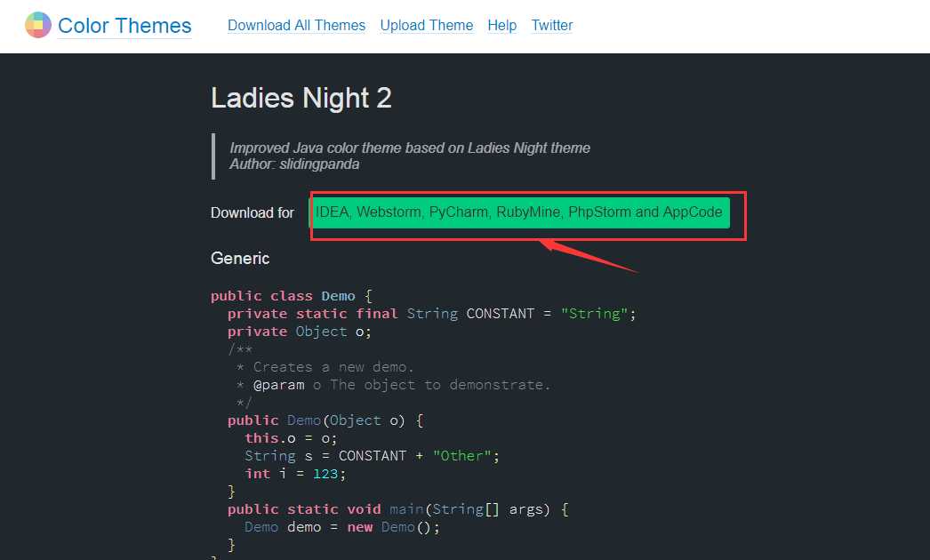This screenshot has height=560, width=930.
Task: Open the Help link
Action: 501,26
